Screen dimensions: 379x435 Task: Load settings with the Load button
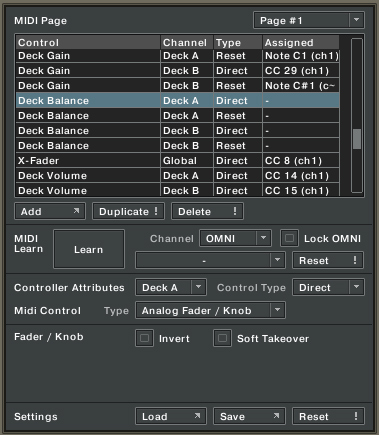pyautogui.click(x=171, y=416)
